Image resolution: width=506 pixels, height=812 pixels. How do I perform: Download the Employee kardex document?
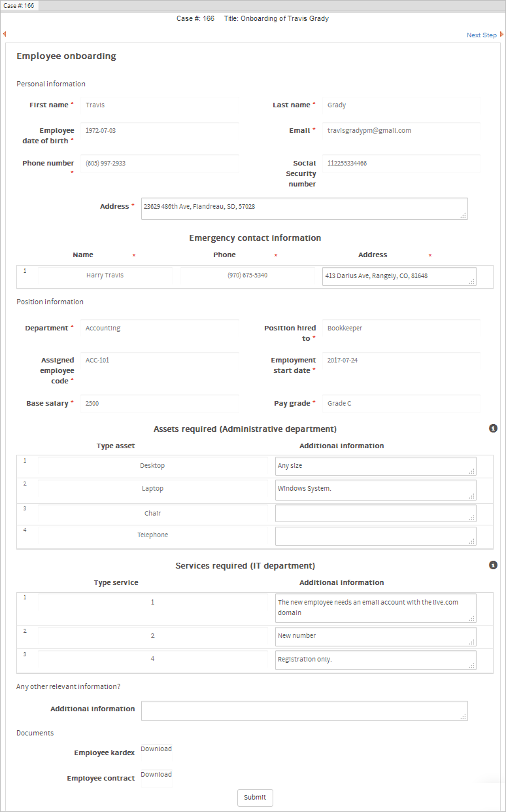click(x=156, y=749)
